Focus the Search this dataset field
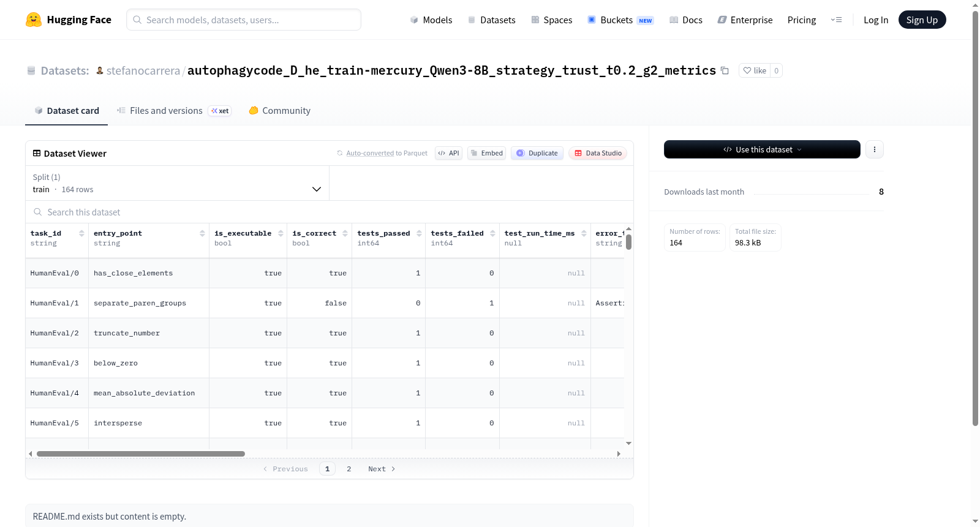The image size is (980, 527). 330,212
